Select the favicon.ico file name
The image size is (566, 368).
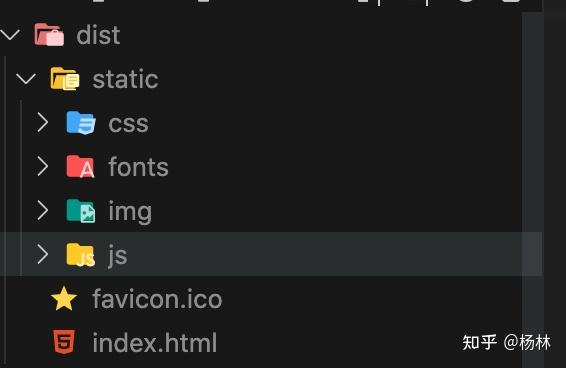(157, 299)
